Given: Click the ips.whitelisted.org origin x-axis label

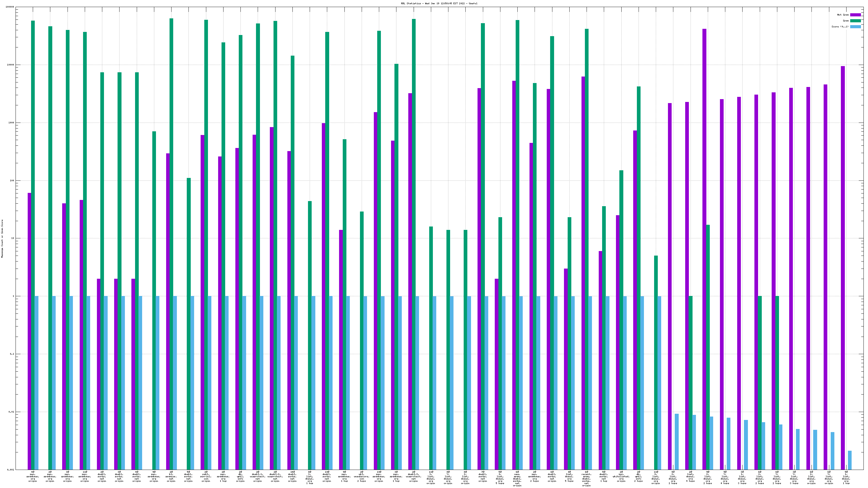Looking at the screenshot, I should pyautogui.click(x=621, y=476).
